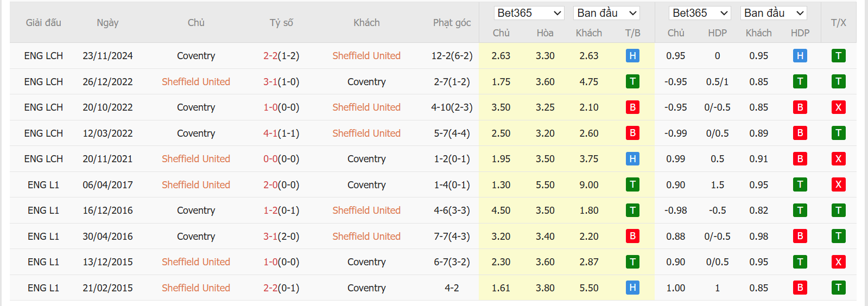The width and height of the screenshot is (868, 306).
Task: Click the red B HDP badge for 20/11/2021 match
Action: 800,159
